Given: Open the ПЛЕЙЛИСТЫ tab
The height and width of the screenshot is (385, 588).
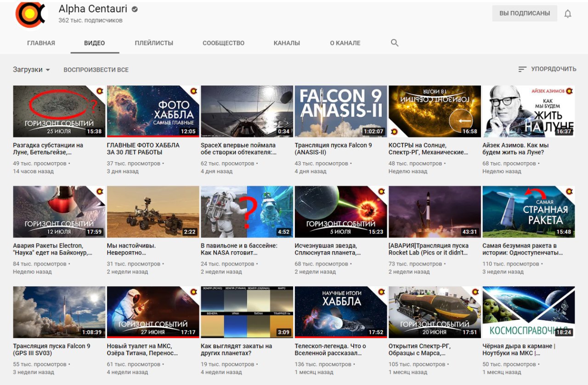Looking at the screenshot, I should click(x=154, y=43).
